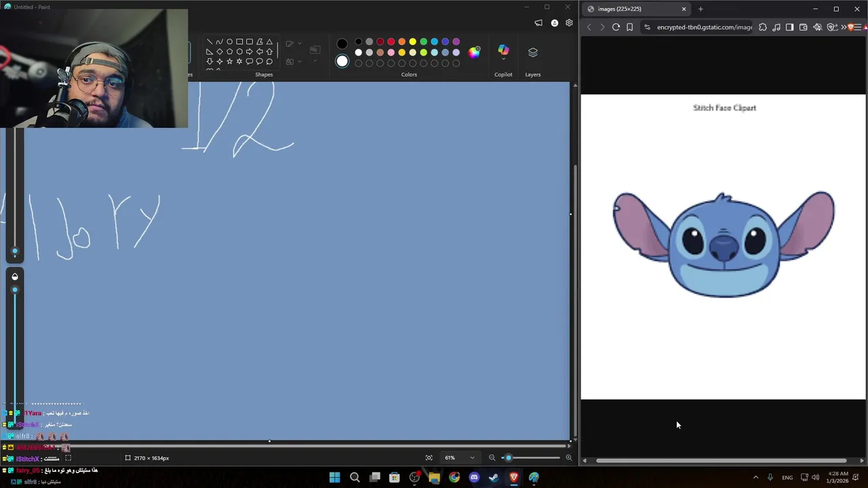This screenshot has width=868, height=488.
Task: Pick the gray color swatch in top row
Action: coord(369,42)
